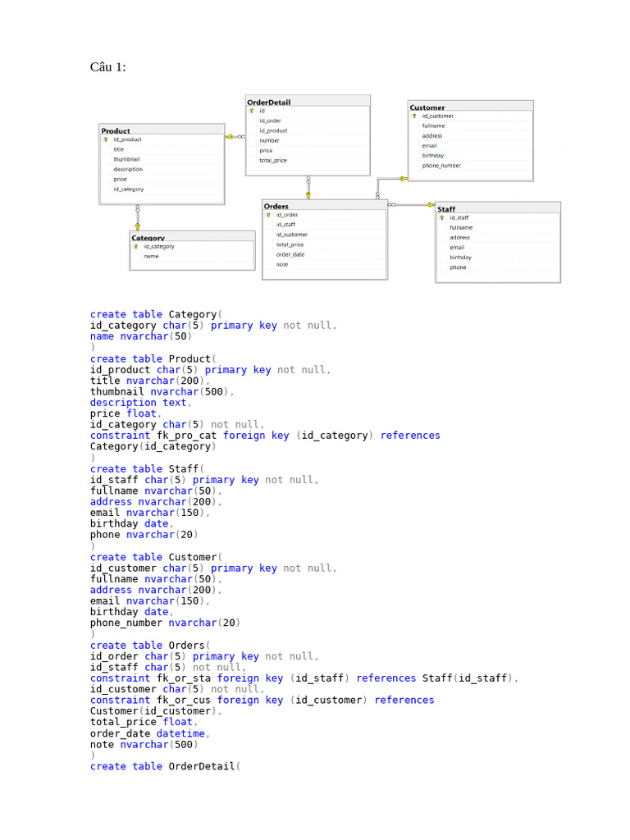Click the key icon beside id_product in Product table
Screen dimensions: 630x840
[106, 139]
